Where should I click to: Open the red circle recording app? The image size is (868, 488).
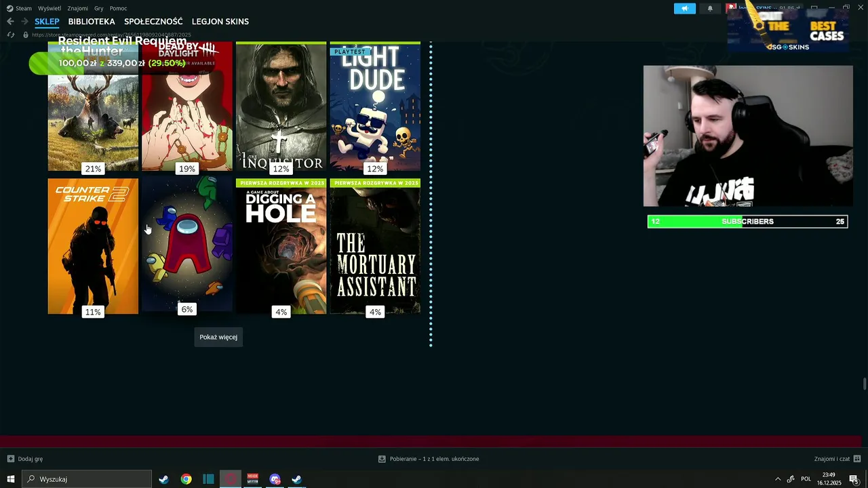coord(231,479)
